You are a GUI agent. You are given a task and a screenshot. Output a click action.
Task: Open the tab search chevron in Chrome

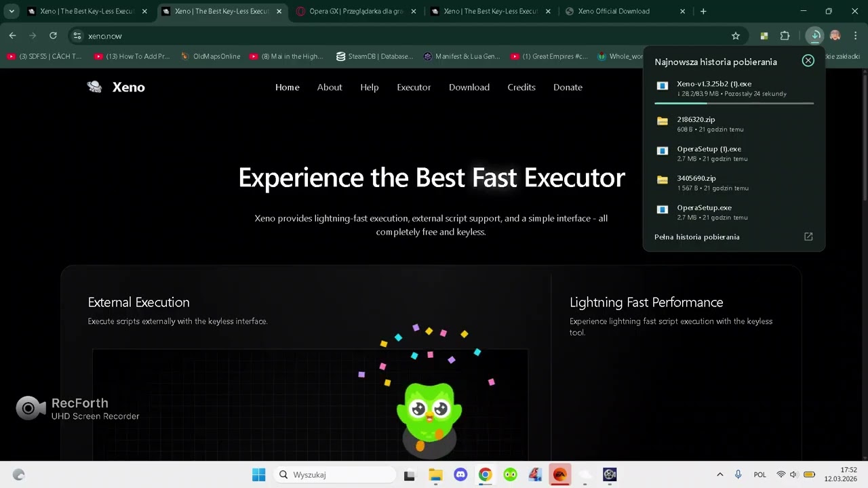(x=12, y=12)
